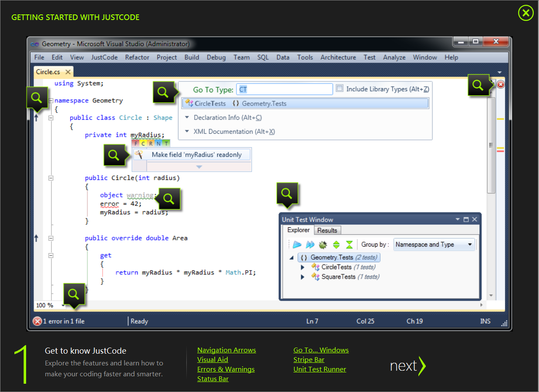The width and height of the screenshot is (539, 392).
Task: Open the Navigation Arrows link
Action: point(226,350)
